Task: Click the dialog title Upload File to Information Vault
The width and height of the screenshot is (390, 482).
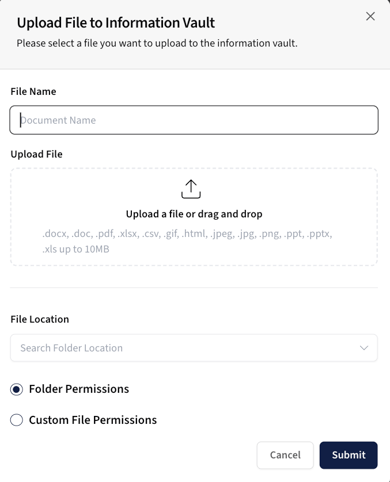Action: [x=116, y=23]
